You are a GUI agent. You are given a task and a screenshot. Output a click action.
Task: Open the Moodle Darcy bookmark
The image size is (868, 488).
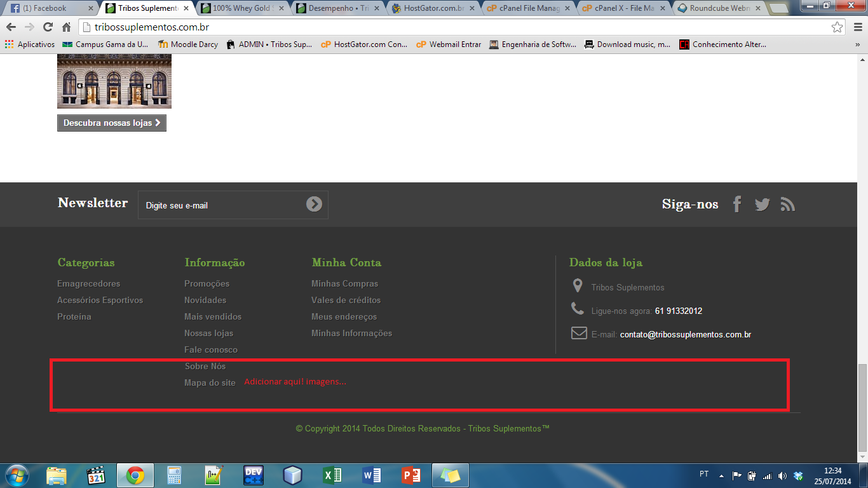(188, 44)
